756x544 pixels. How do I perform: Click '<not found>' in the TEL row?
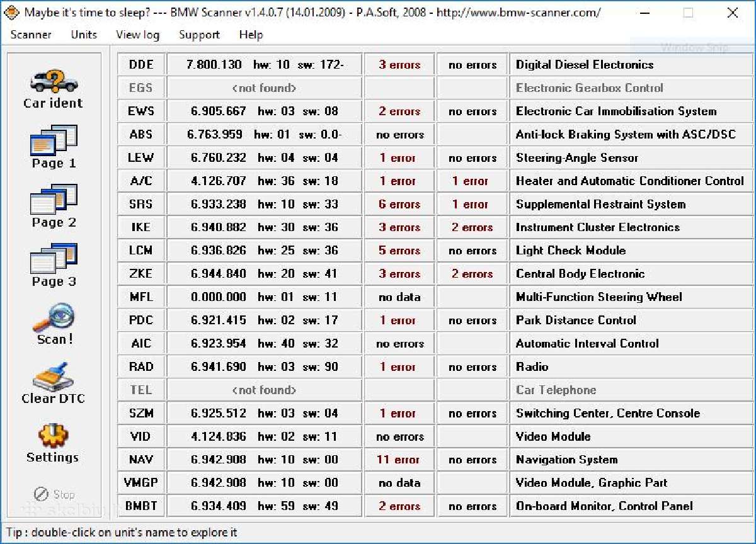click(x=264, y=390)
